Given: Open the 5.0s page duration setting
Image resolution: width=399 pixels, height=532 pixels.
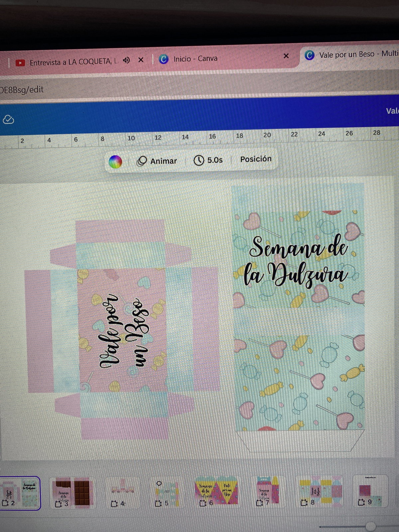Looking at the screenshot, I should pos(208,160).
